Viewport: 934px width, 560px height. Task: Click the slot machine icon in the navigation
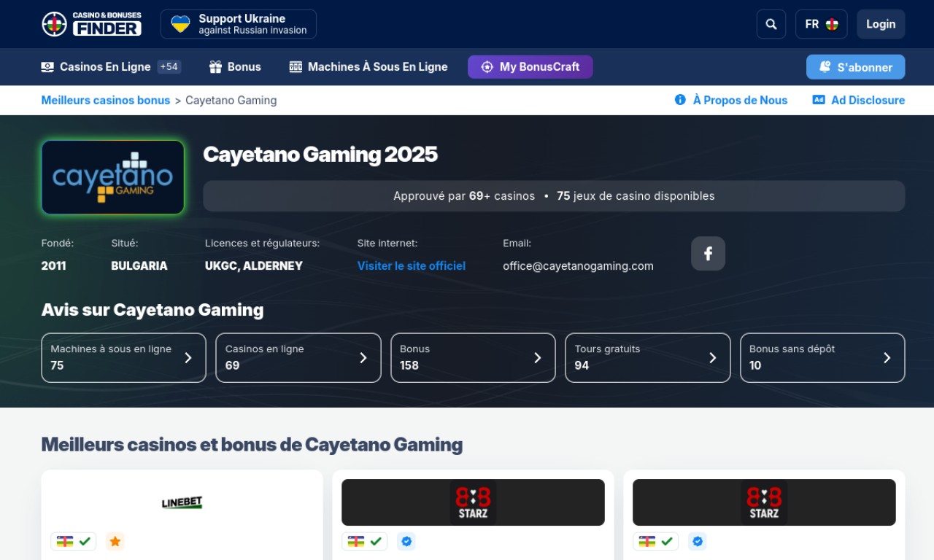point(296,67)
